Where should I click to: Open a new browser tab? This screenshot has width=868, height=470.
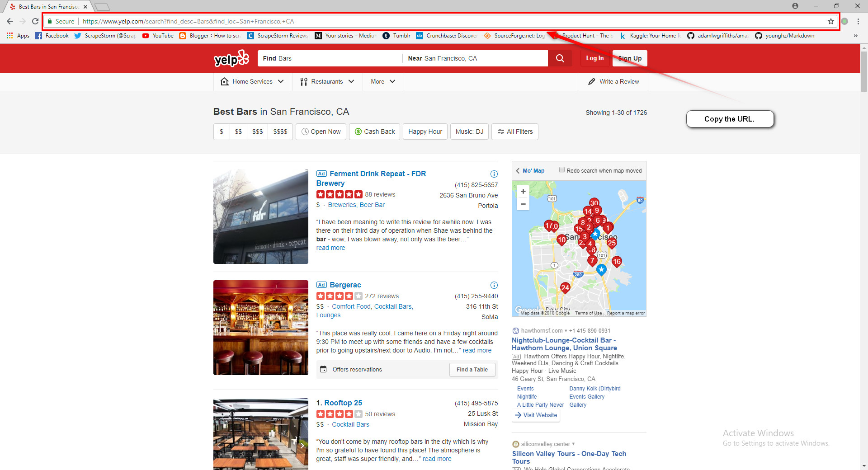pyautogui.click(x=102, y=7)
